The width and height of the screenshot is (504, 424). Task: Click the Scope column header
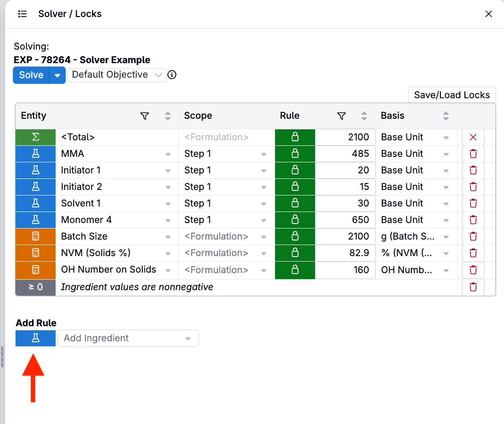point(198,116)
